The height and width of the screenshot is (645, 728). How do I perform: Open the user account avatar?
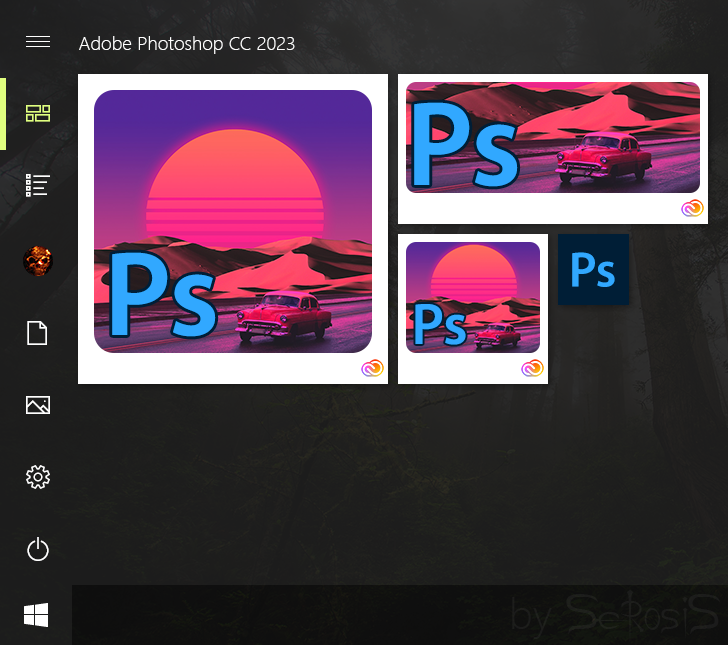(38, 261)
